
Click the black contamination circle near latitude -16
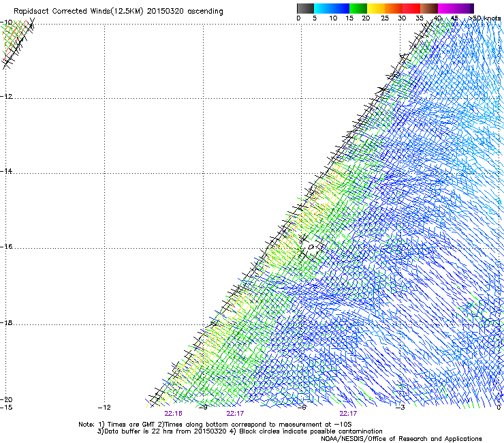[311, 247]
